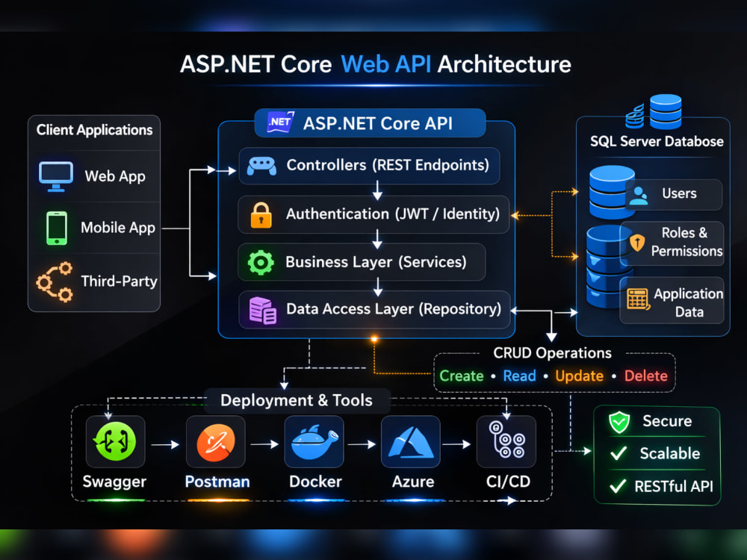Click the green Secure shield icon

click(619, 422)
